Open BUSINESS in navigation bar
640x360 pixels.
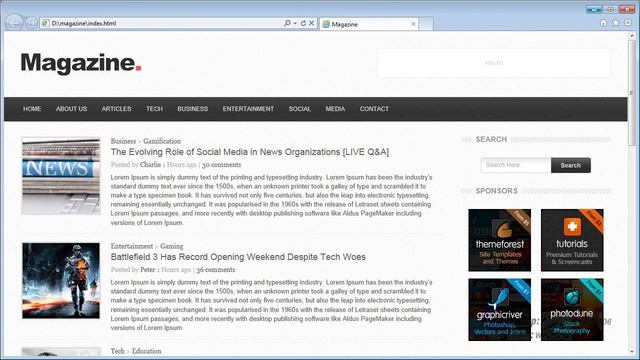pyautogui.click(x=193, y=109)
